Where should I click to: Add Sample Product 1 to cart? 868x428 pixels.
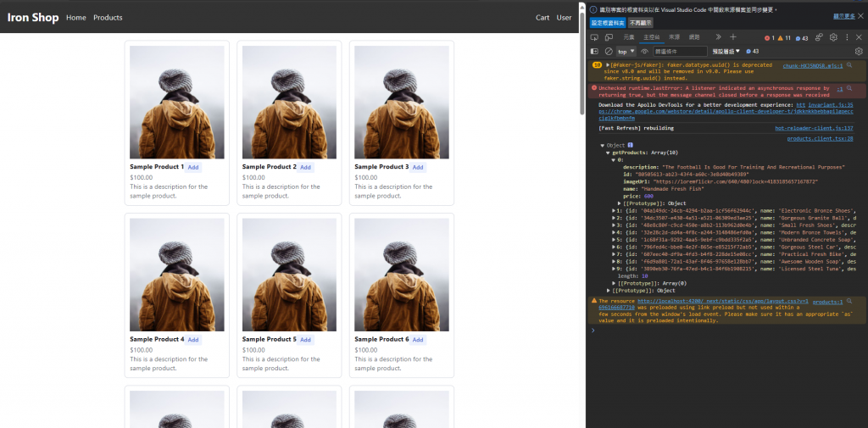[193, 167]
